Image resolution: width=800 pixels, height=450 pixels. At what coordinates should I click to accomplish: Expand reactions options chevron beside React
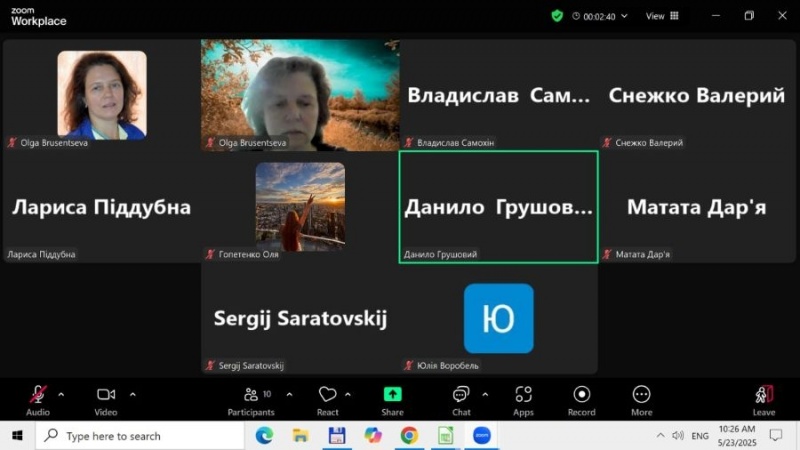[x=348, y=394]
